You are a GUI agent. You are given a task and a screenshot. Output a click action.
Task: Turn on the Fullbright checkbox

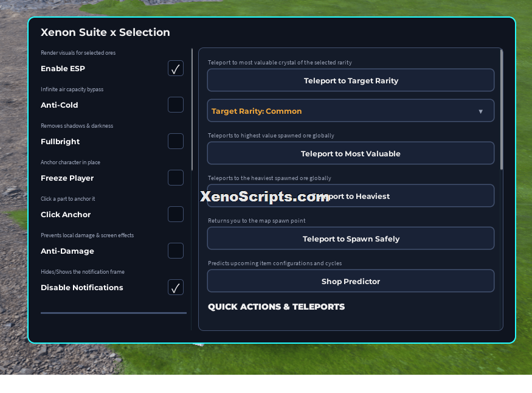click(x=176, y=141)
